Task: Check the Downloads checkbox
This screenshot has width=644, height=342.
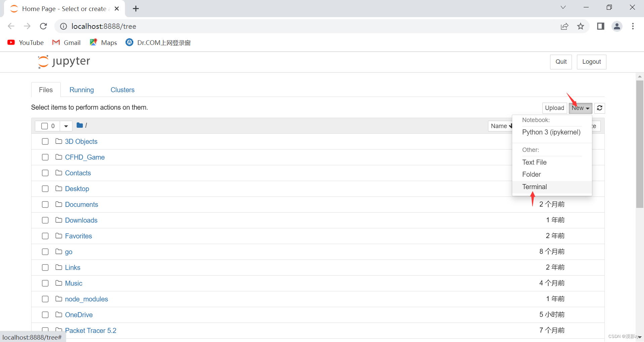Action: pos(45,220)
